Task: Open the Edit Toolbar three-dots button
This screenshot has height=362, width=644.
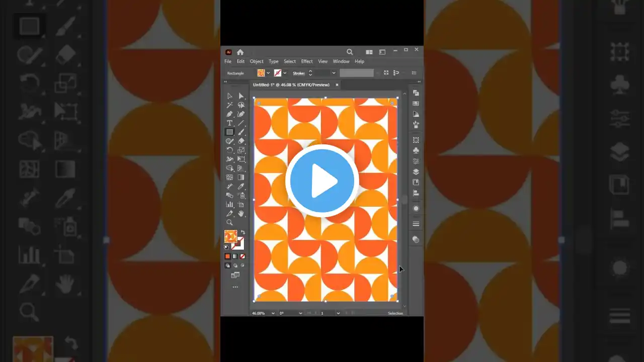Action: 235,287
